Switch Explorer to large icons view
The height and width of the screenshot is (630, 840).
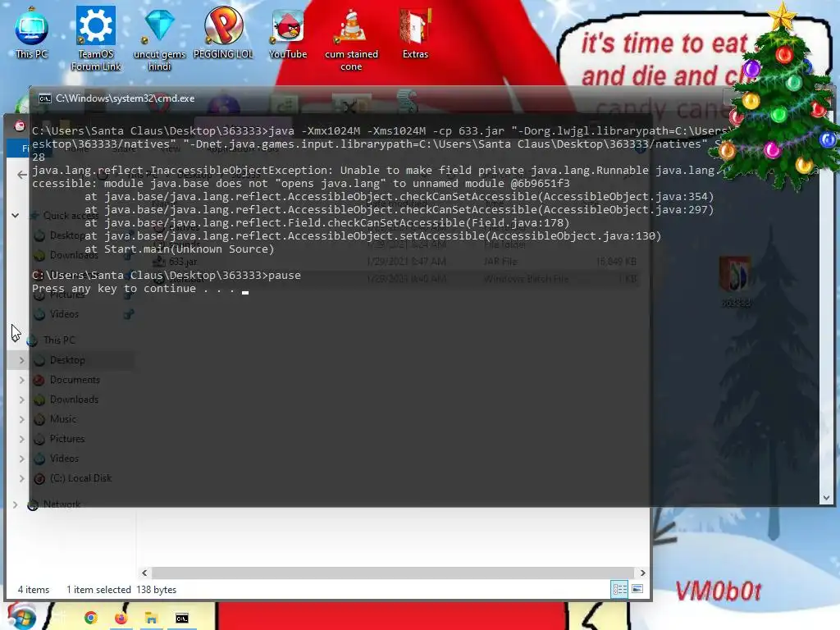click(637, 589)
